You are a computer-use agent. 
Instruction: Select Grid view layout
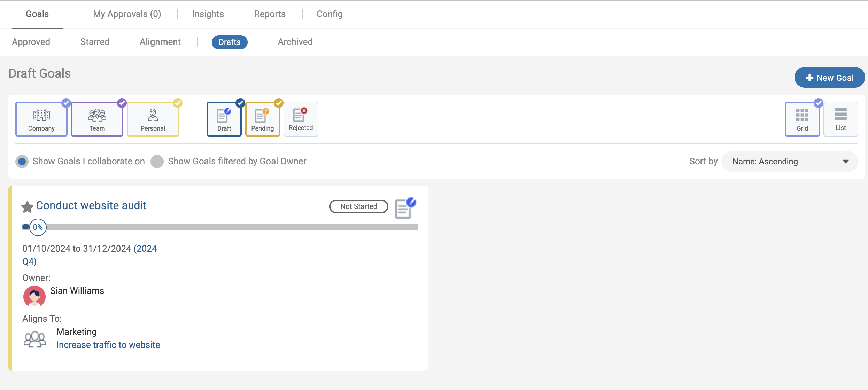click(802, 119)
